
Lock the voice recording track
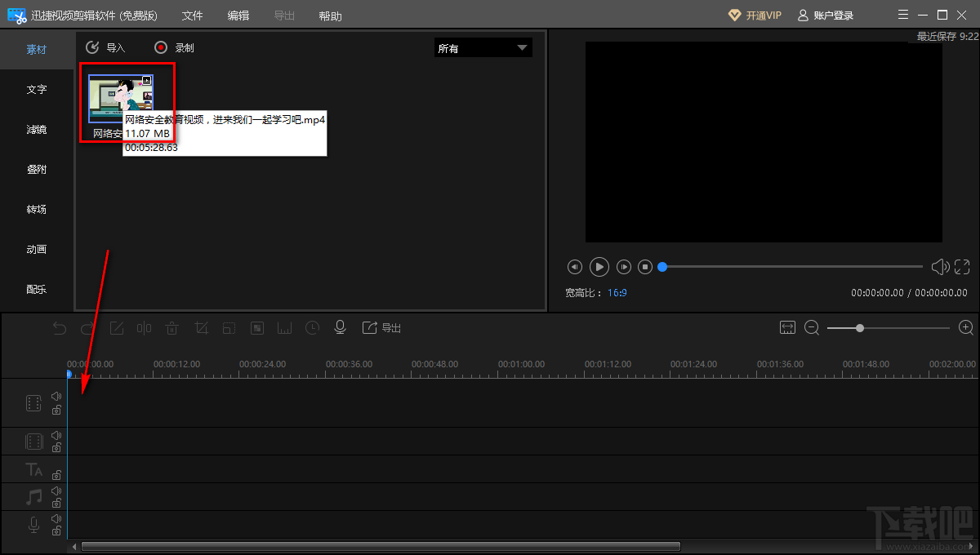coord(56,531)
